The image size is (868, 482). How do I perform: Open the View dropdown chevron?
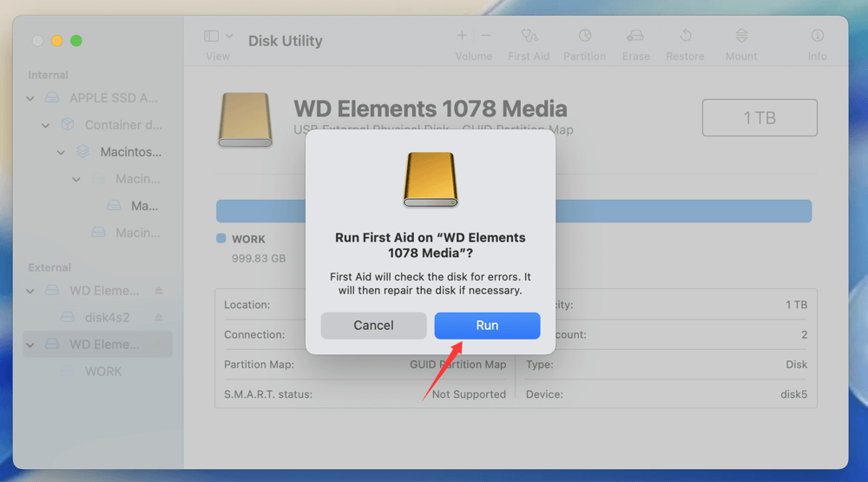click(x=229, y=36)
